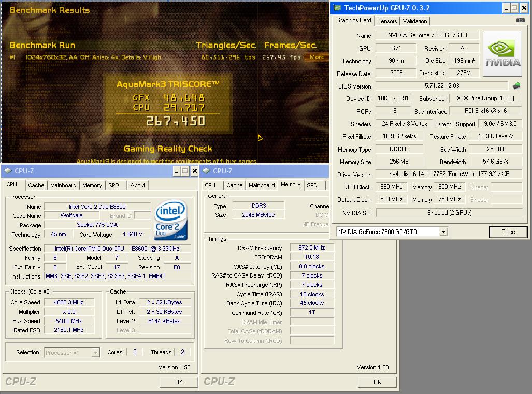This screenshot has height=394, width=532.
Task: Open the Memory tab in left CPU-Z
Action: point(92,185)
